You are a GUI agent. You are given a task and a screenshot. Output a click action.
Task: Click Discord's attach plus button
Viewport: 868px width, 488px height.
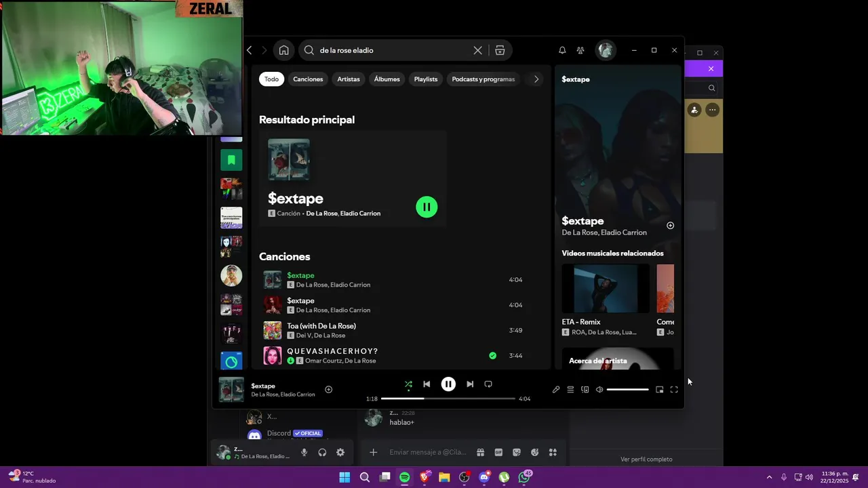tap(373, 453)
